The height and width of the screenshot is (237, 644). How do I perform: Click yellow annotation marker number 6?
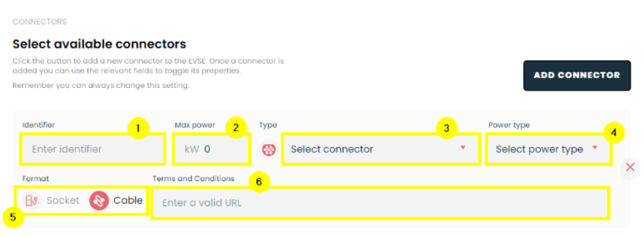(x=259, y=182)
